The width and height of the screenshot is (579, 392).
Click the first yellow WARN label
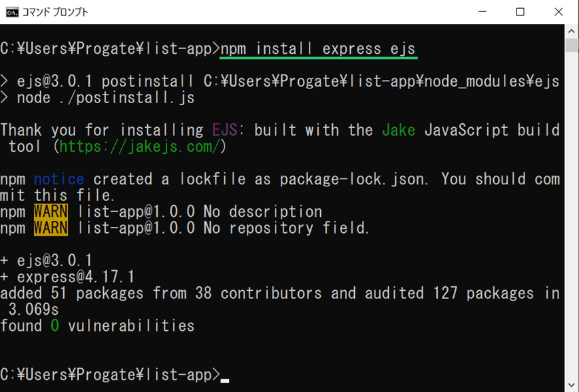point(51,212)
